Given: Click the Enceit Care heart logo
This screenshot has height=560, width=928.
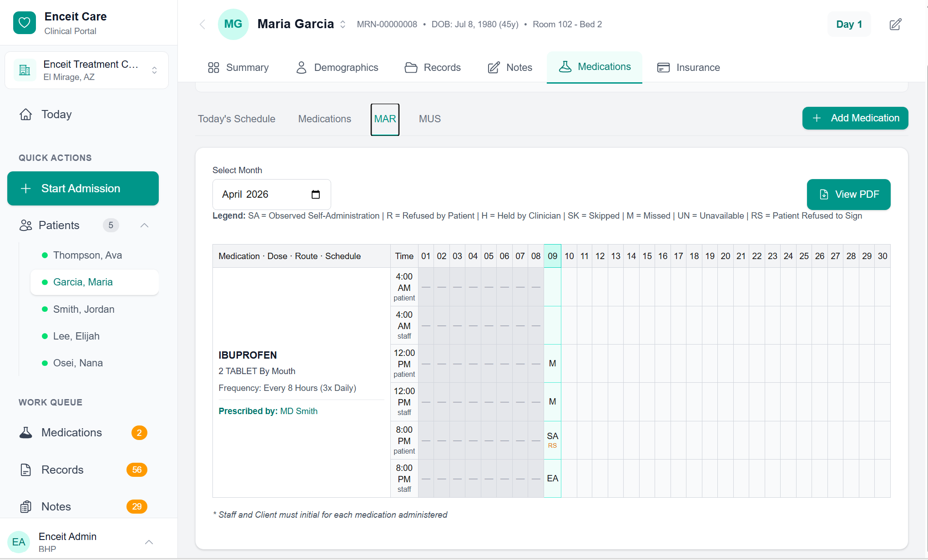Looking at the screenshot, I should pyautogui.click(x=25, y=23).
